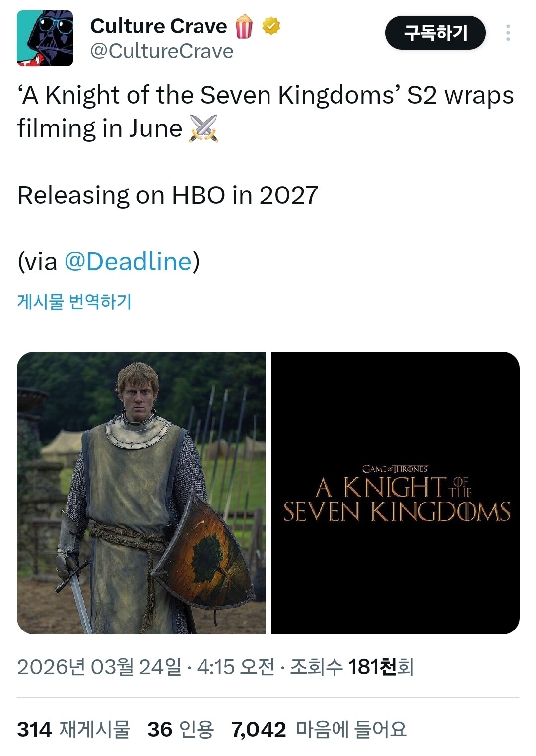Click the 4:15 오전 timestamp
This screenshot has width=536, height=756.
[236, 667]
